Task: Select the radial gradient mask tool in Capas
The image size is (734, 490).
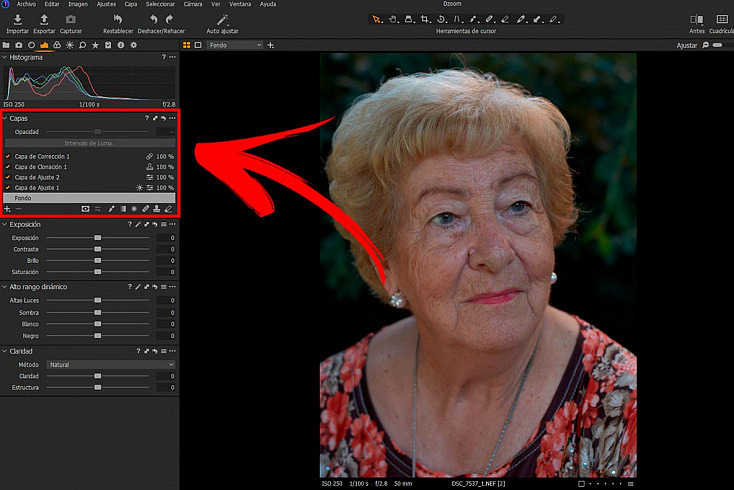Action: pyautogui.click(x=134, y=209)
